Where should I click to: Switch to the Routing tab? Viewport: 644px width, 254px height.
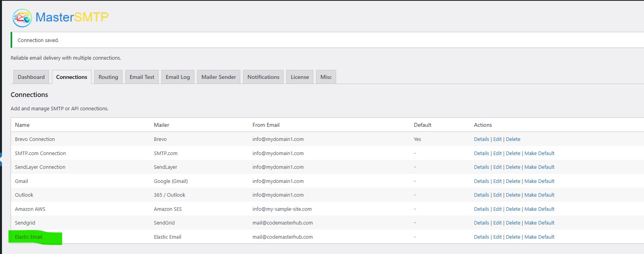[x=108, y=77]
